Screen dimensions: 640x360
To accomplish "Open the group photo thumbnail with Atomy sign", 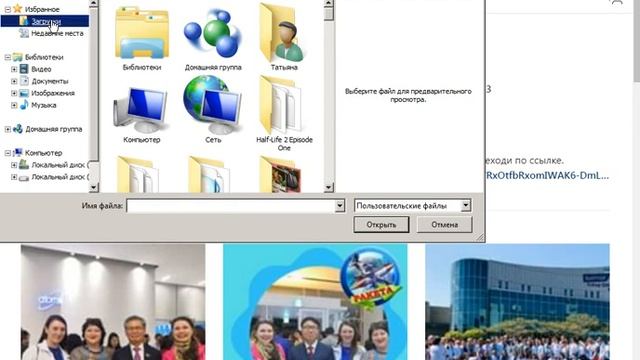I will (113, 302).
